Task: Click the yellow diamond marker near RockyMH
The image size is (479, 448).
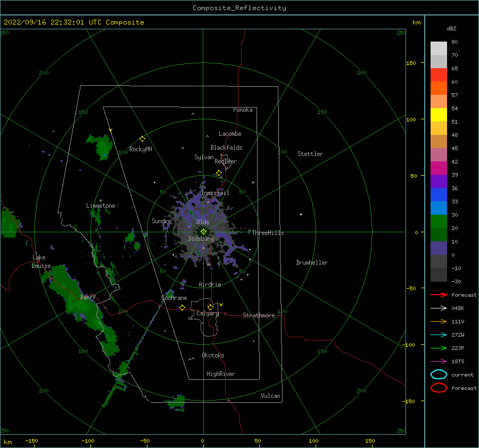Action: click(x=142, y=139)
